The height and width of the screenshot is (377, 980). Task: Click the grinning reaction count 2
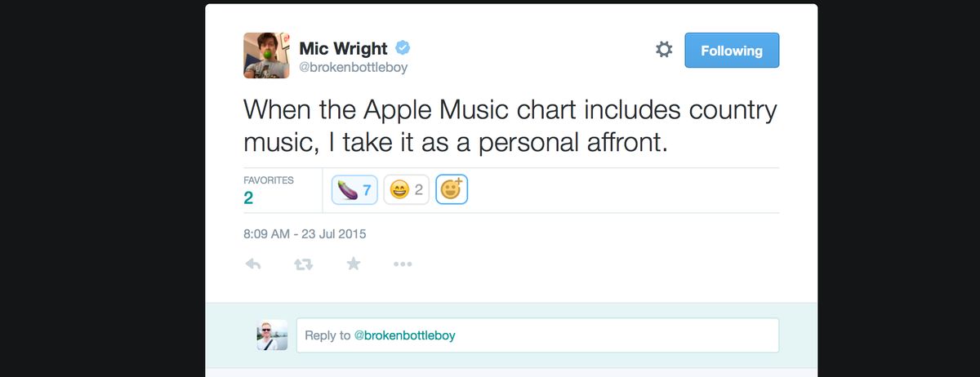418,190
